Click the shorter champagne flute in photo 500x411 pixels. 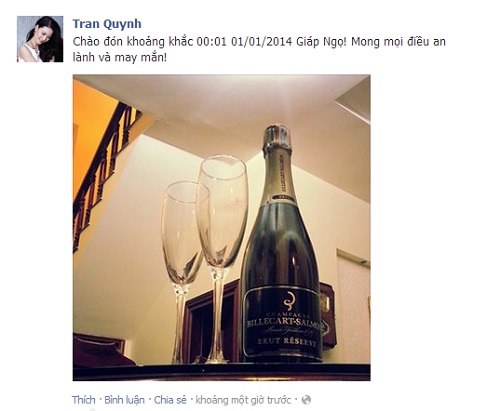click(183, 272)
